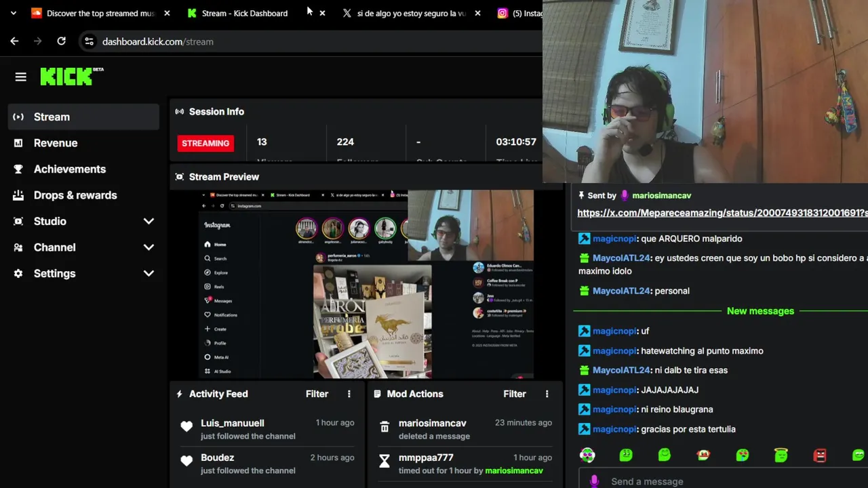Click the STREAMING status badge
This screenshot has width=868, height=488.
[205, 143]
